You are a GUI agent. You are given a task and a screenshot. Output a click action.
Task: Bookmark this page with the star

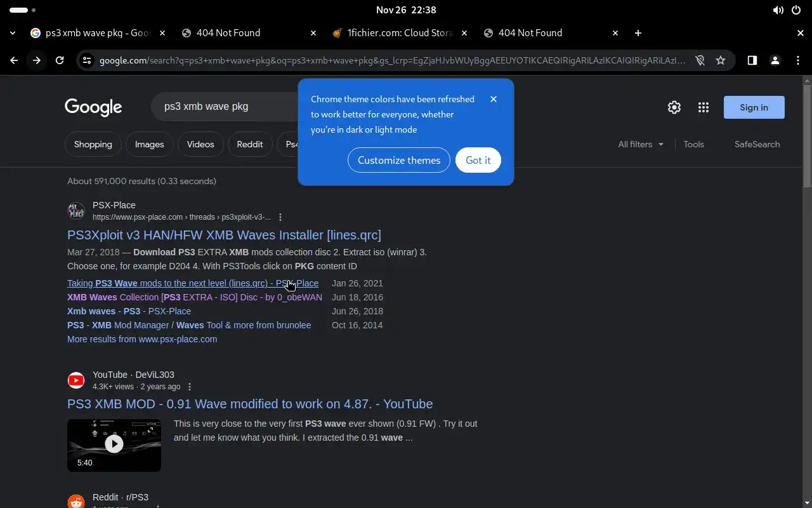pos(721,60)
